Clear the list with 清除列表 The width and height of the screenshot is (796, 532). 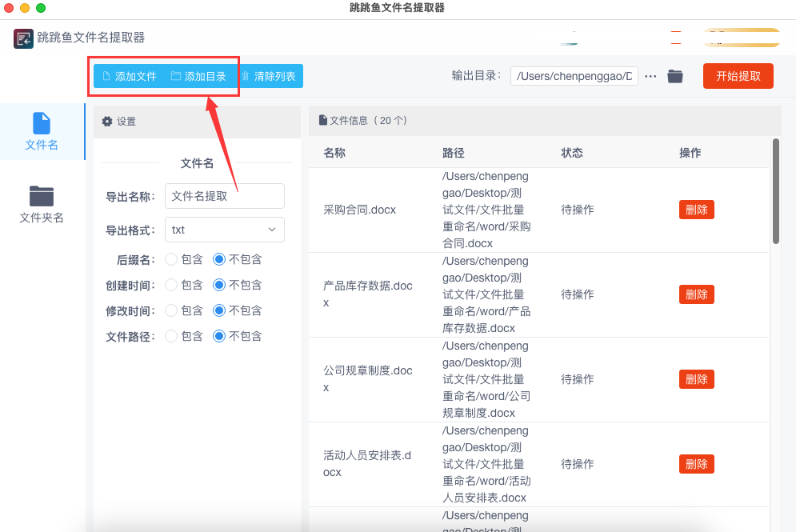[269, 77]
